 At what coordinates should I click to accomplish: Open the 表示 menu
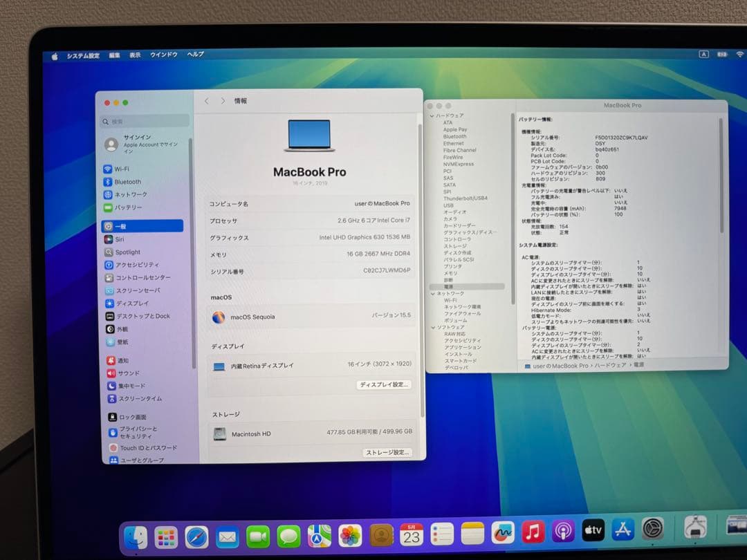pyautogui.click(x=135, y=55)
